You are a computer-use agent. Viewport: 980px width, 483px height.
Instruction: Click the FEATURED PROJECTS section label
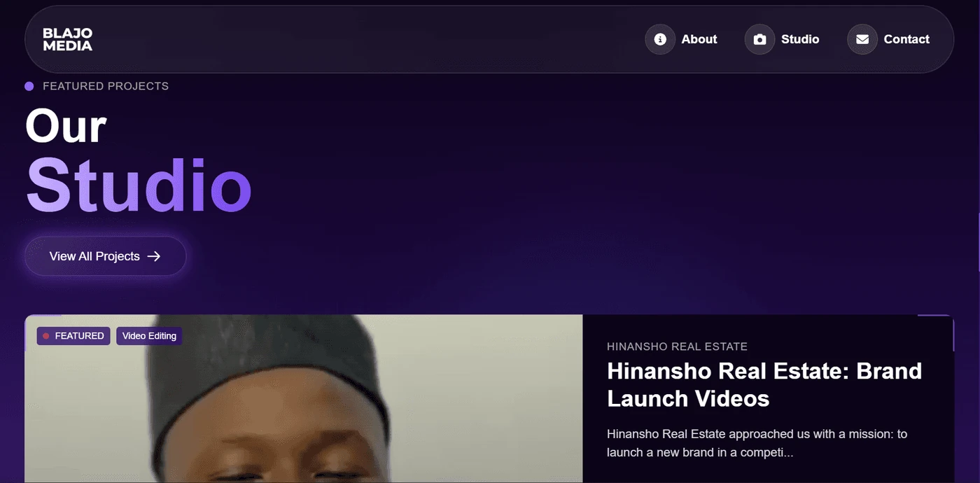(106, 86)
